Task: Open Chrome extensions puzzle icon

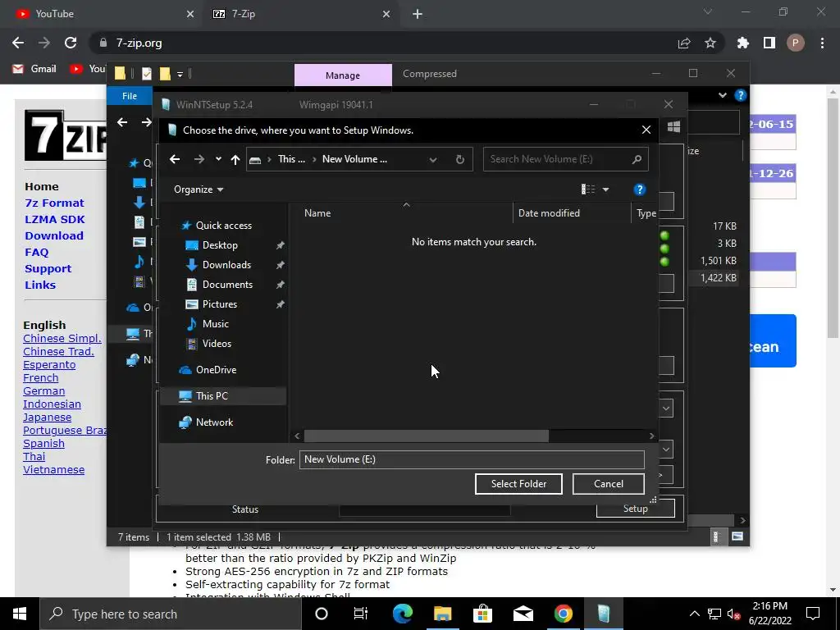Action: (742, 43)
